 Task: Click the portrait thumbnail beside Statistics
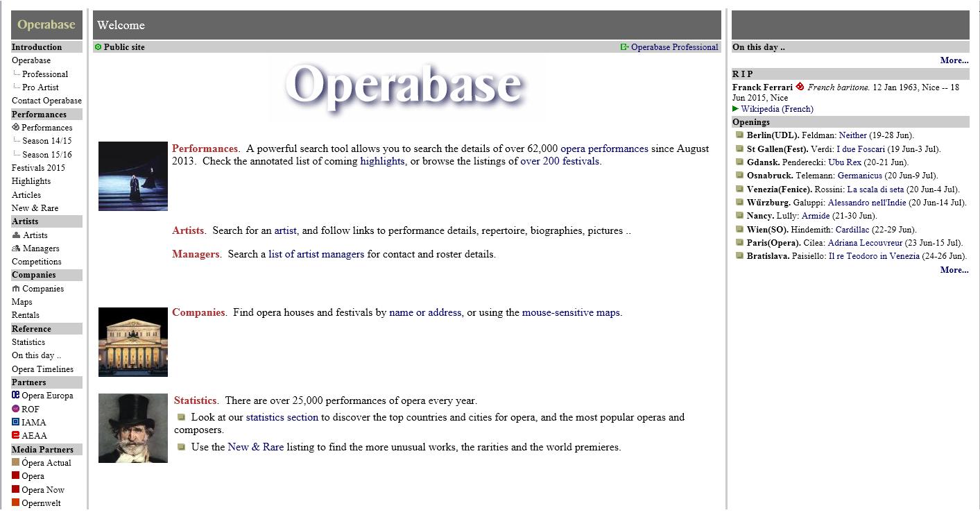133,428
